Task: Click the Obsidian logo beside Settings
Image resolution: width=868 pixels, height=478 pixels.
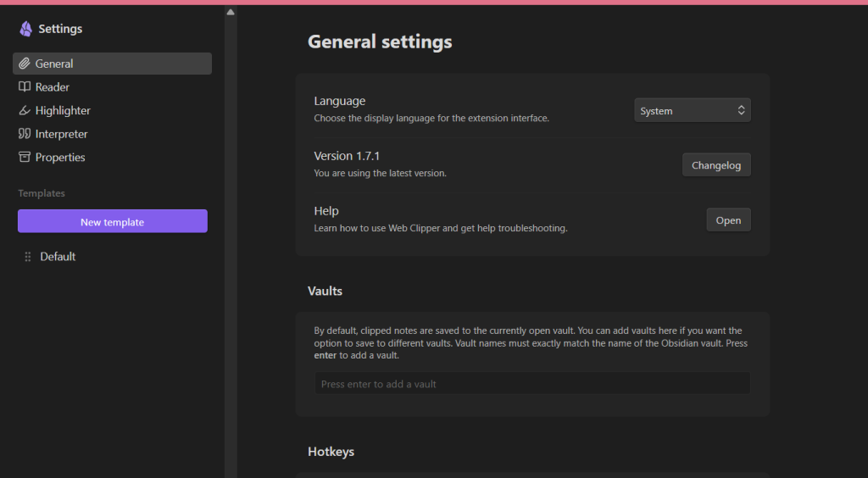Action: coord(25,29)
